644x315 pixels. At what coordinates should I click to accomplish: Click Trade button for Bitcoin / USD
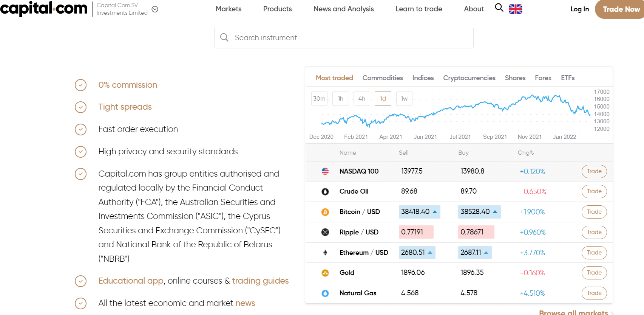point(594,212)
